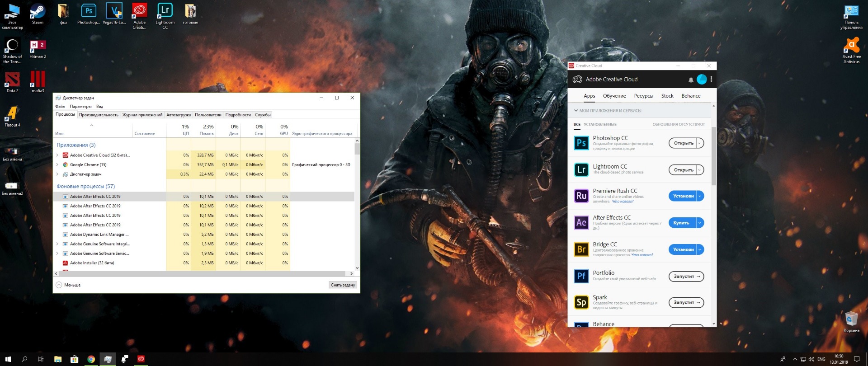868x366 pixels.
Task: Click the Bridge CC app icon
Action: (x=581, y=249)
